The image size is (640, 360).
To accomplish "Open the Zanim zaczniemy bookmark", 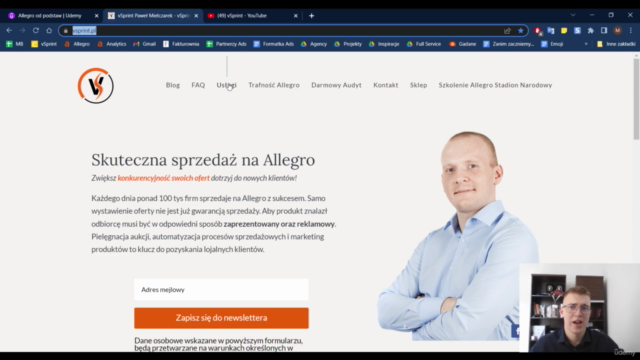I will [x=509, y=44].
